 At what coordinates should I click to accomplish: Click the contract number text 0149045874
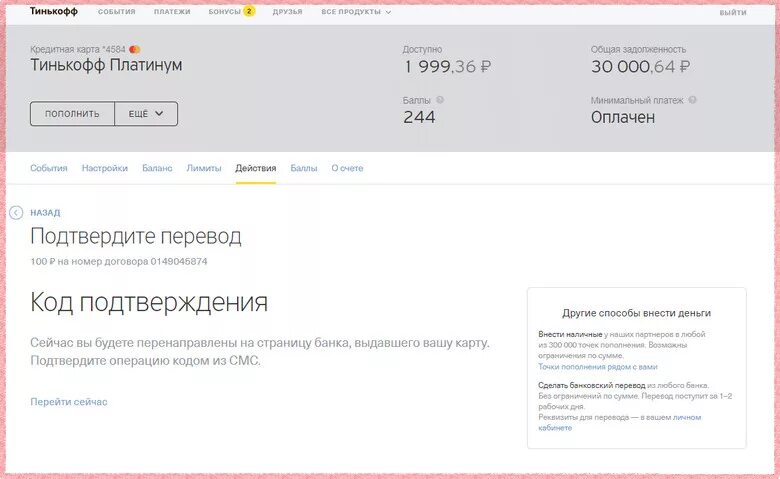[179, 262]
